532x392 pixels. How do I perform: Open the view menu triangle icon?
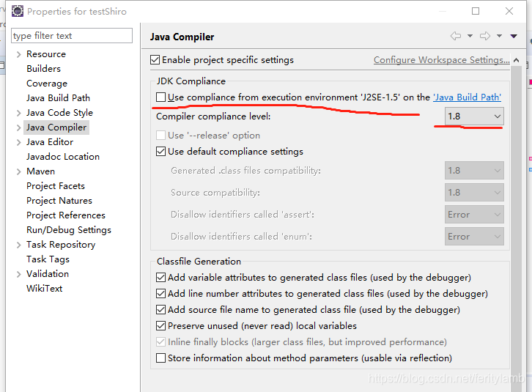(514, 36)
